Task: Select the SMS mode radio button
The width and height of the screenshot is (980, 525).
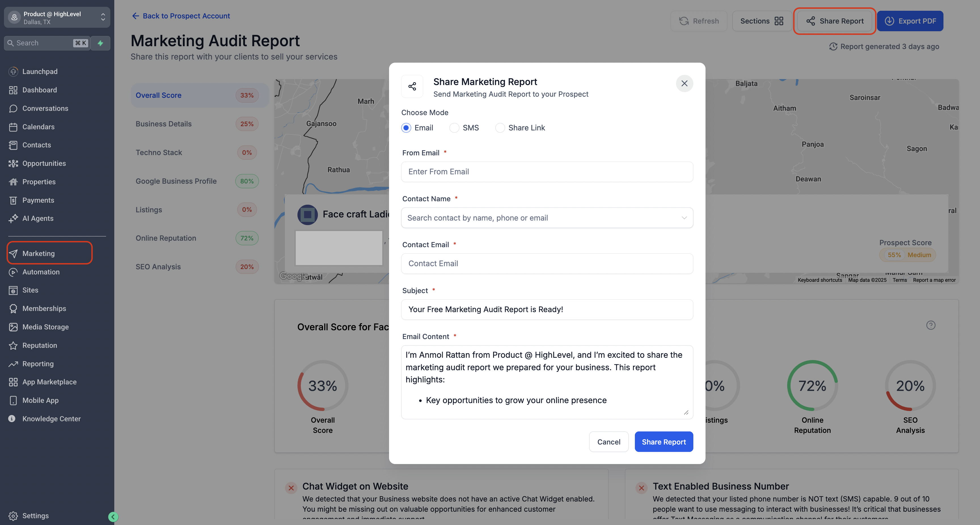Action: (454, 128)
